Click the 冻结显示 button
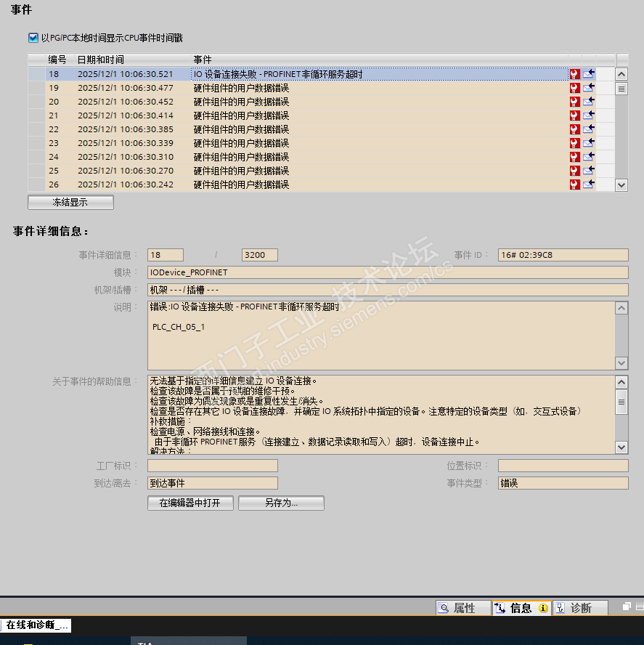Image resolution: width=644 pixels, height=645 pixels. pos(70,203)
